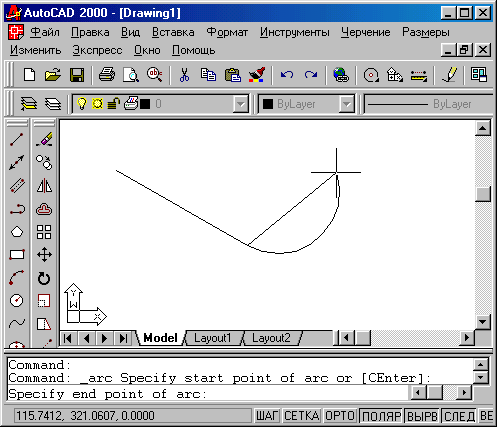Click the command line input area

[207, 394]
